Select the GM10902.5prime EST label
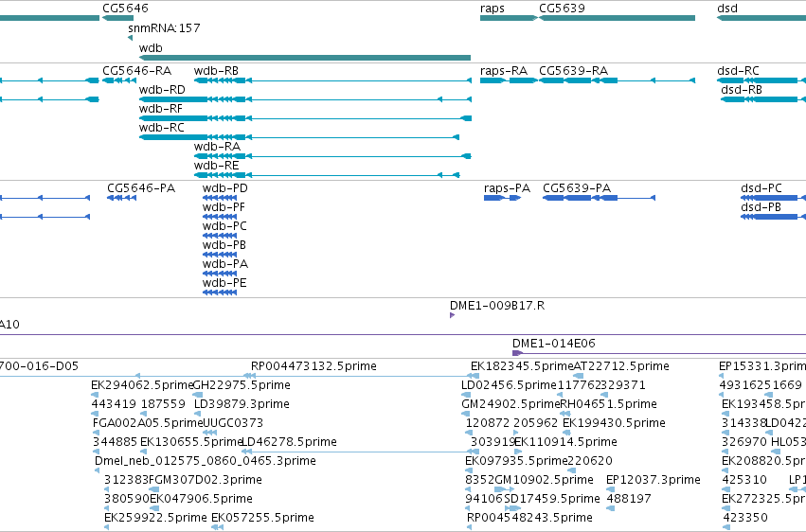Viewport: 806px width, 532px height. [544, 481]
